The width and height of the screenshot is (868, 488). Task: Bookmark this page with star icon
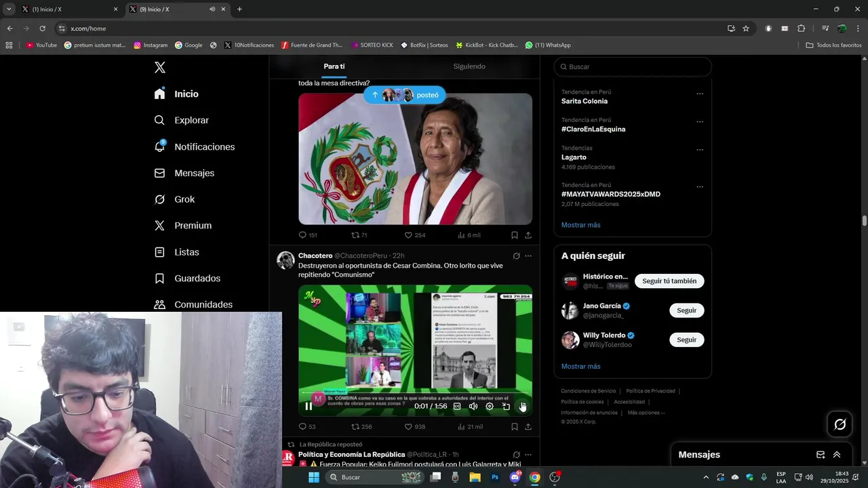coord(746,28)
